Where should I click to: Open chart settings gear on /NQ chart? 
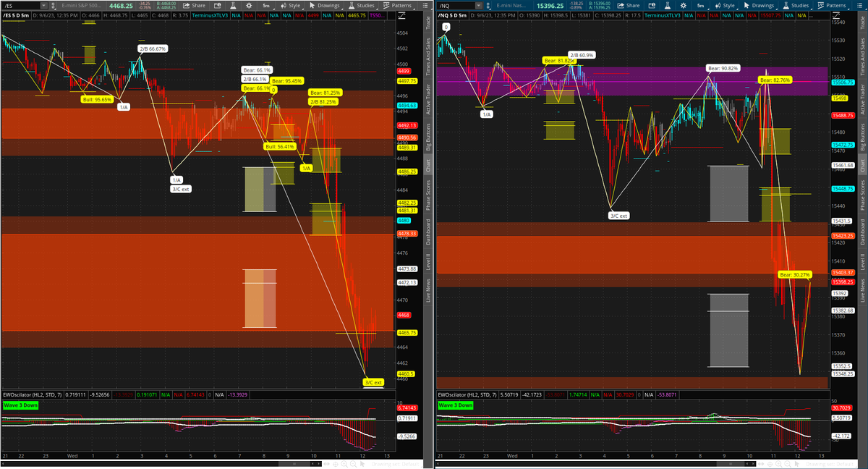point(683,6)
